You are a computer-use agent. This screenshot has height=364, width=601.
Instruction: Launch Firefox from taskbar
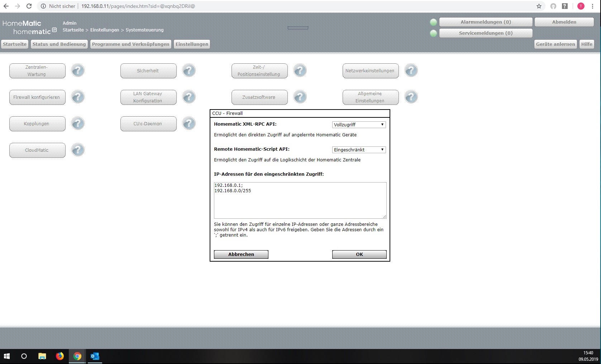click(x=60, y=356)
